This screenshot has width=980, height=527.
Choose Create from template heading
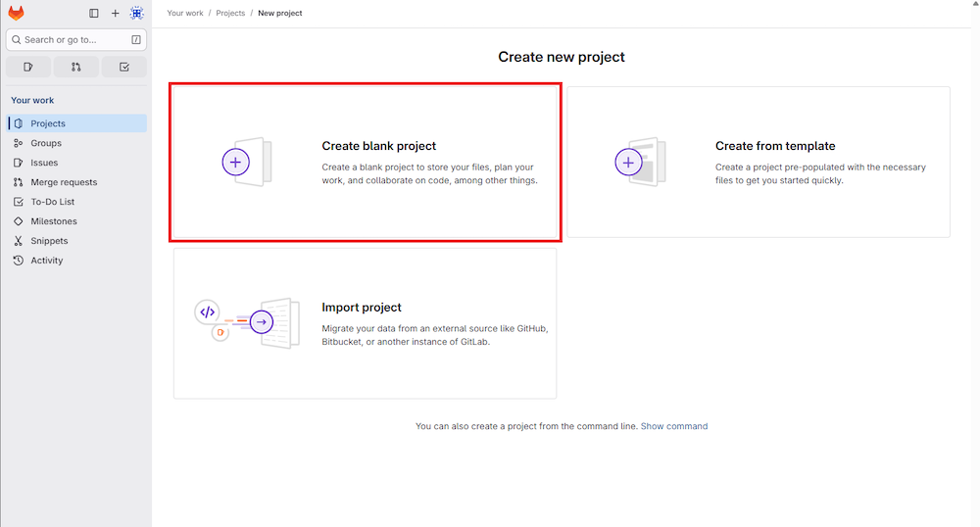click(x=775, y=146)
